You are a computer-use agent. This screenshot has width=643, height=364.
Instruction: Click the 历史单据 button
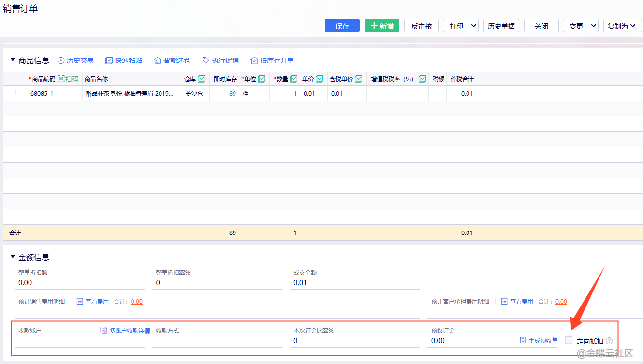[x=501, y=26]
